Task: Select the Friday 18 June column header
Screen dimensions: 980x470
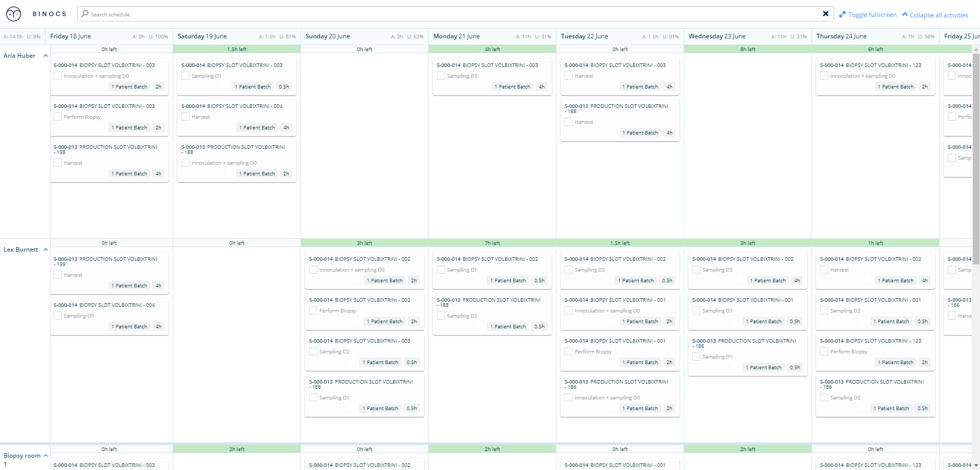Action: [109, 36]
